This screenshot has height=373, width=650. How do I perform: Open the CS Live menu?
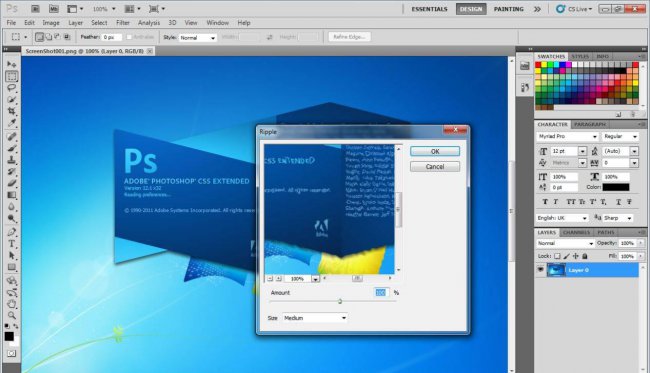click(575, 9)
